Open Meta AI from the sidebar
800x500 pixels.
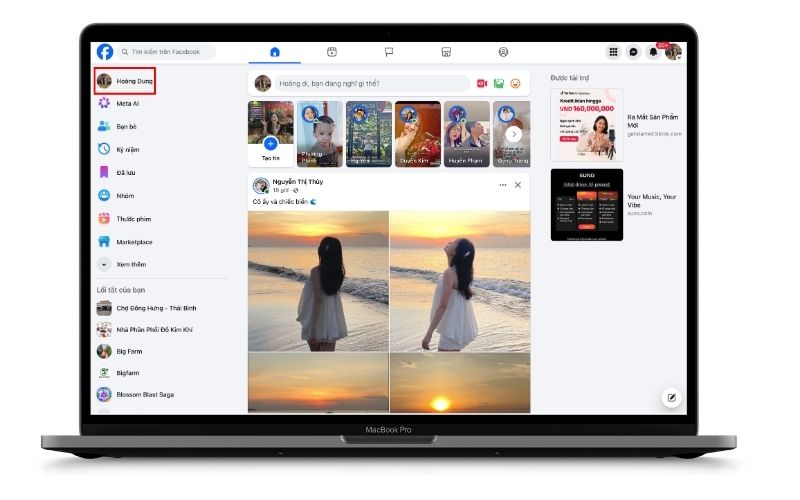(118, 104)
